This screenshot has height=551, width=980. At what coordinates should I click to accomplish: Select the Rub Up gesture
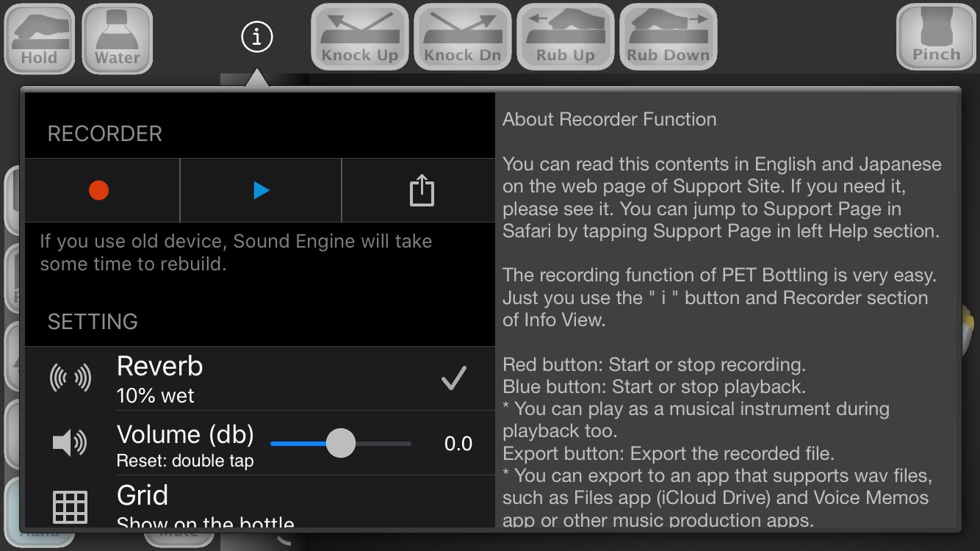pyautogui.click(x=566, y=37)
